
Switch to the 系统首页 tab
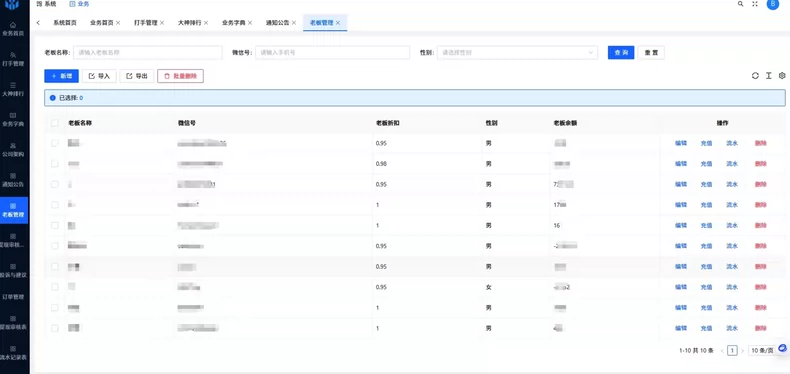point(65,23)
